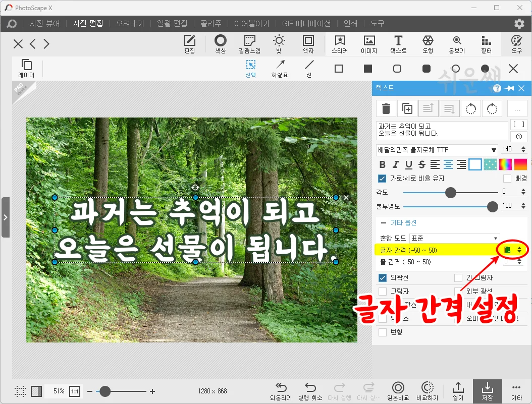The width and height of the screenshot is (532, 404).
Task: Switch to the 콜라주 (Collage) menu tab
Action: click(210, 23)
